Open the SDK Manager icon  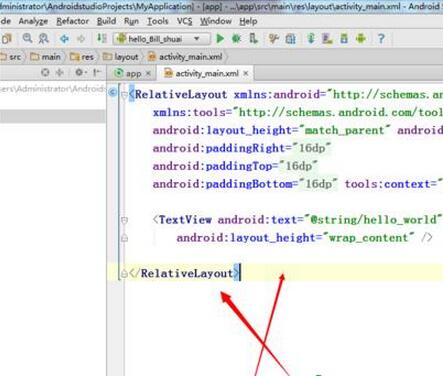(344, 39)
